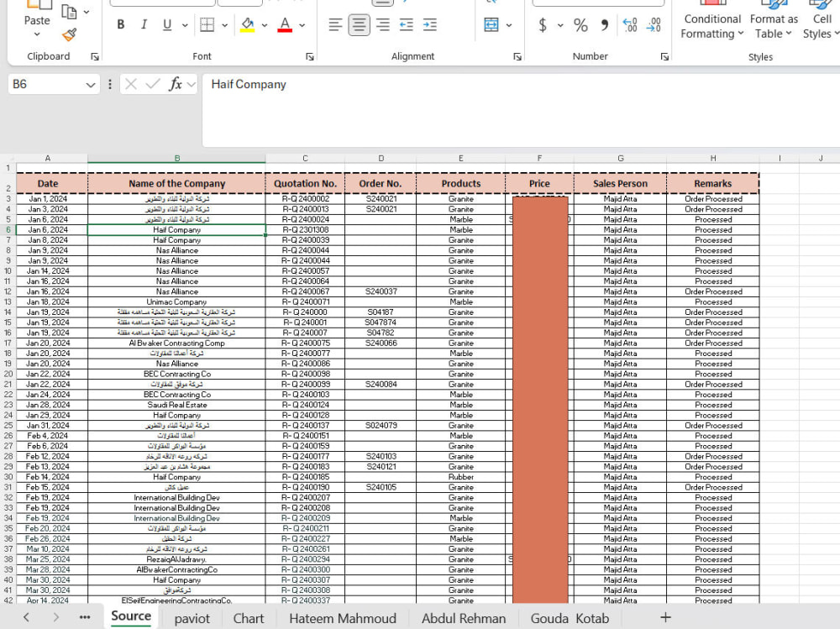Show more sheet tabs ellipsis
The height and width of the screenshot is (629, 840).
pyautogui.click(x=85, y=617)
